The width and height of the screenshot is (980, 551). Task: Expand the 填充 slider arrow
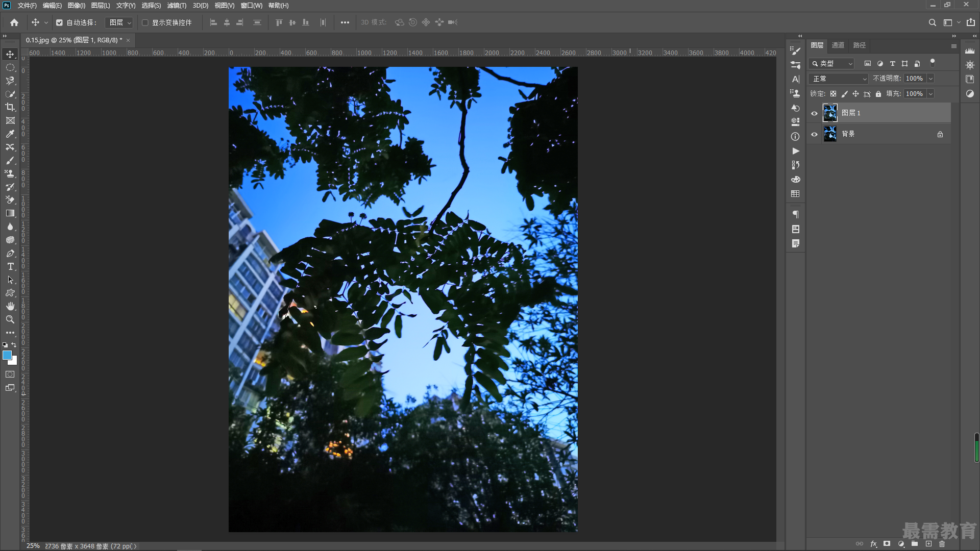(x=930, y=94)
